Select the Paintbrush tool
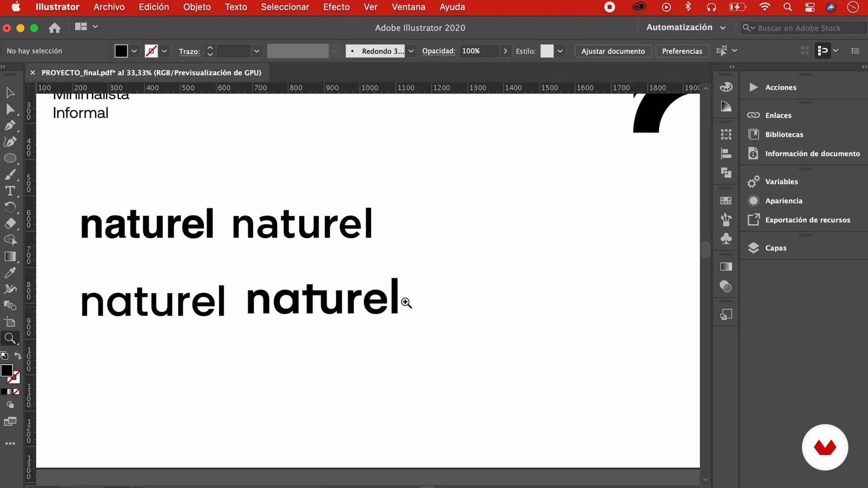The height and width of the screenshot is (488, 868). pos(10,174)
